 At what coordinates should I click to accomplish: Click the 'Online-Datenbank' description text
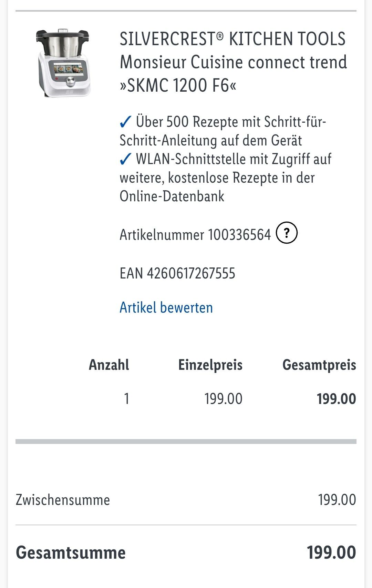(x=172, y=196)
